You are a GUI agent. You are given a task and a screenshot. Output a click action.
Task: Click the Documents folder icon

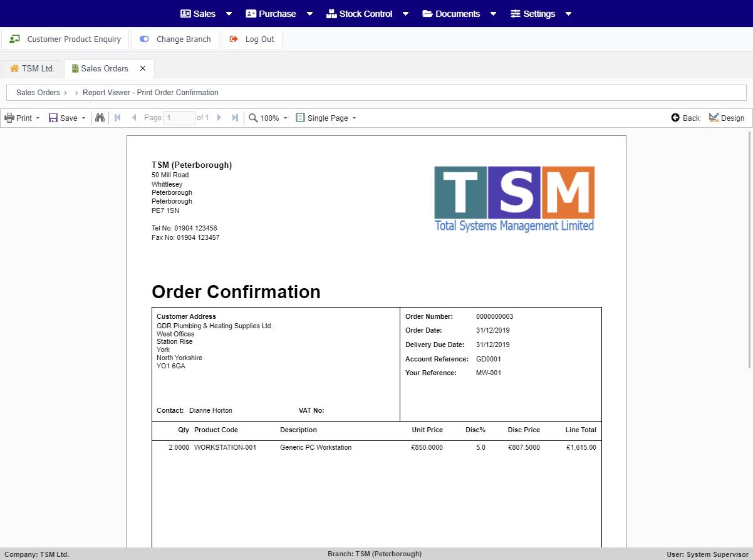427,14
